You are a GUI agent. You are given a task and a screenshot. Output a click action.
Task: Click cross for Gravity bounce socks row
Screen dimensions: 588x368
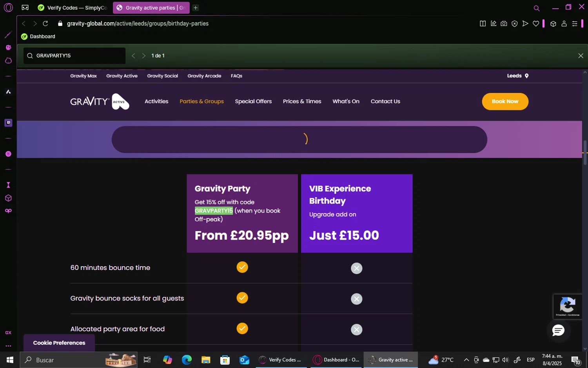(x=356, y=299)
